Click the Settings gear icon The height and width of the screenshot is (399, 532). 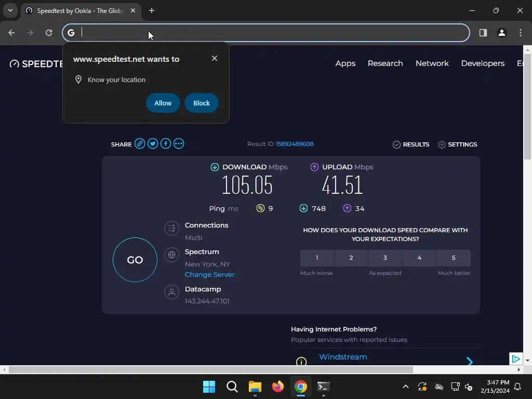coord(442,144)
